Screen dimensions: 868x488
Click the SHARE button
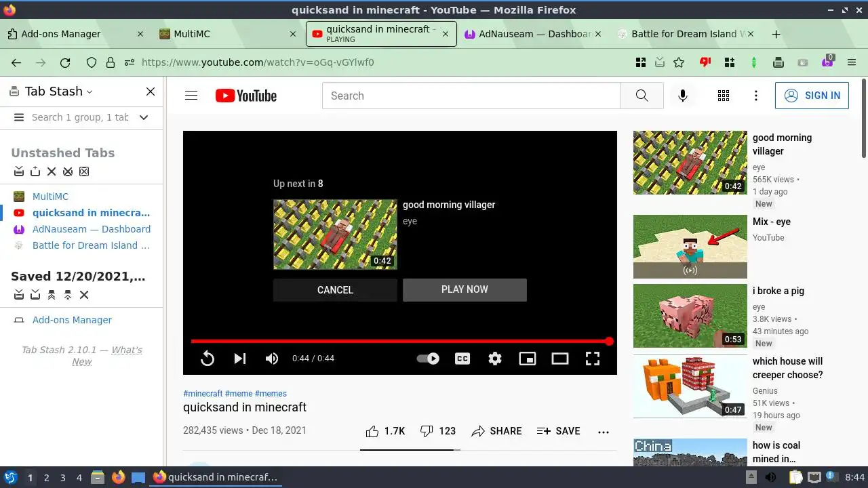click(496, 431)
